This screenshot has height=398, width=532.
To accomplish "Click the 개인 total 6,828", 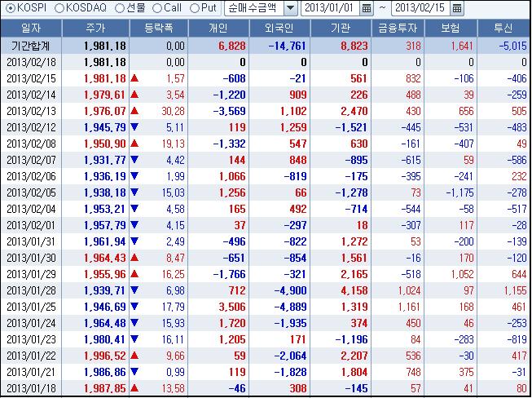I will (232, 46).
